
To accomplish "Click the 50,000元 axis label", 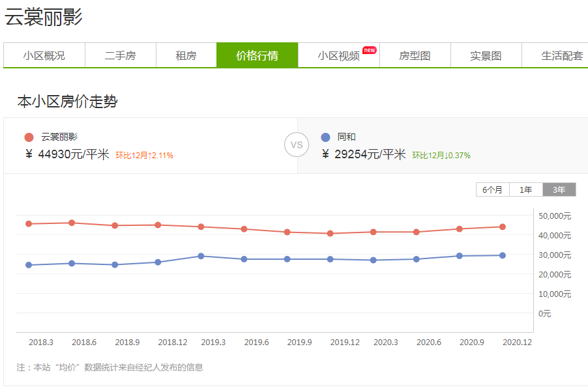I will (555, 216).
